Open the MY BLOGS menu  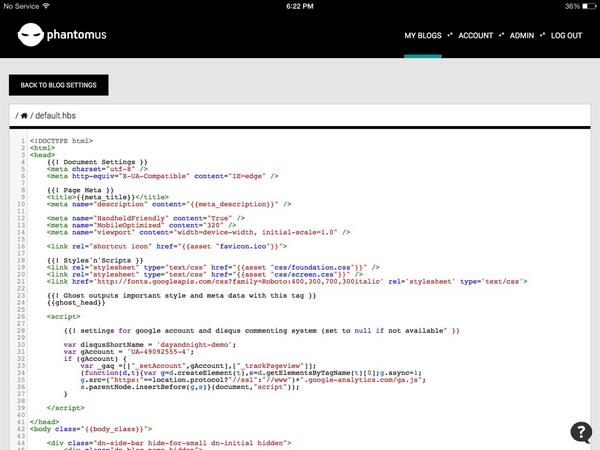point(423,36)
